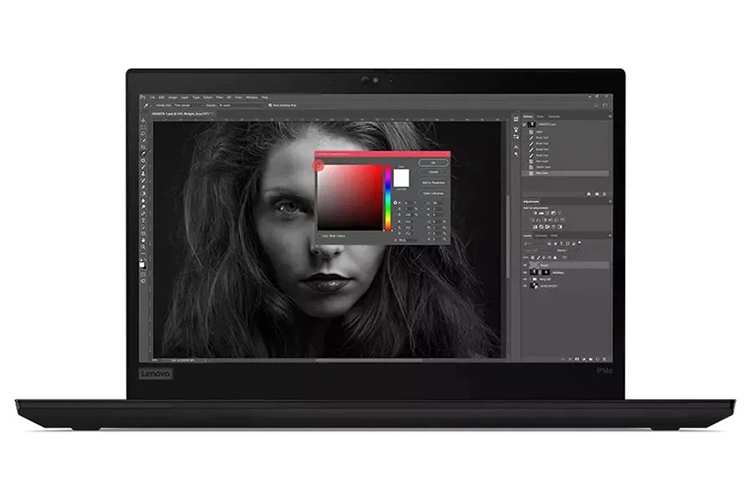
Task: Select the Clone Stamp tool
Action: click(x=143, y=174)
